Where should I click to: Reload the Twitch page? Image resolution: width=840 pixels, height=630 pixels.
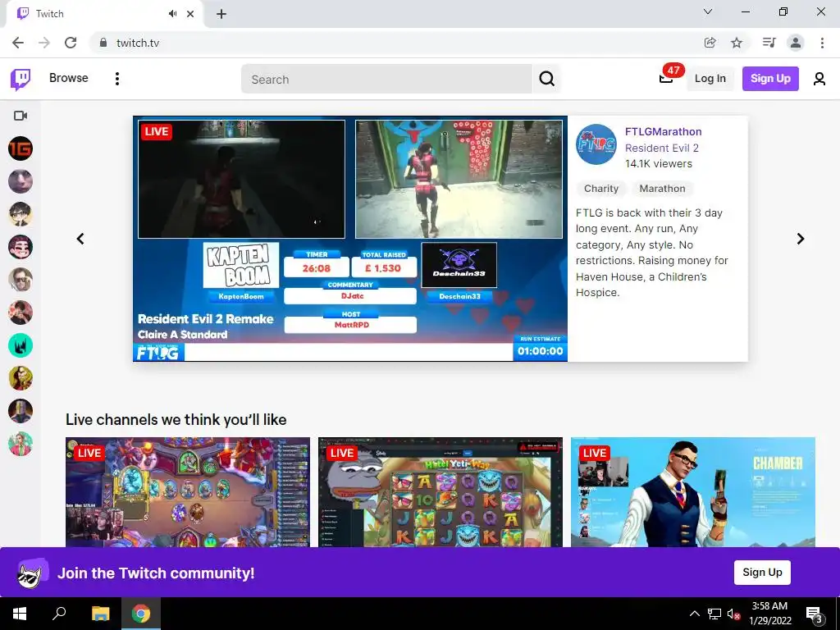[x=71, y=43]
